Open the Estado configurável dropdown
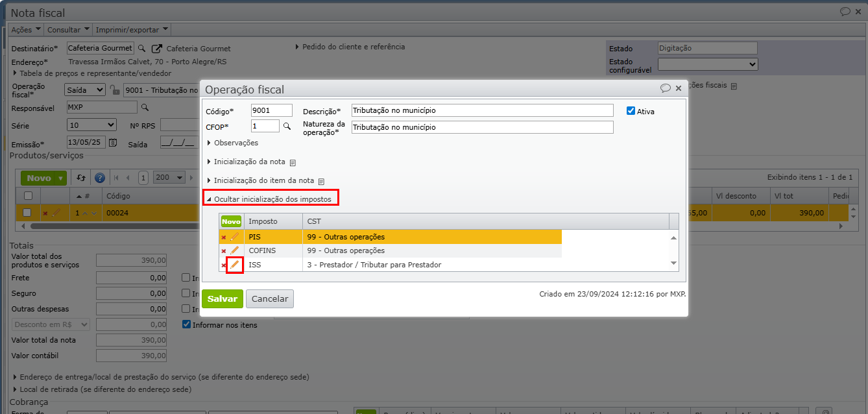 [x=708, y=64]
